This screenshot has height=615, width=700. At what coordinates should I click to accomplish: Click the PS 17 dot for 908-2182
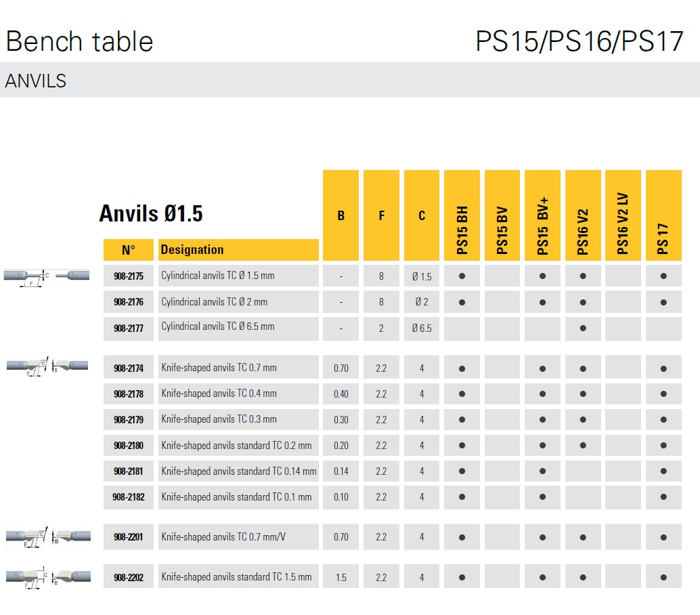(x=663, y=496)
